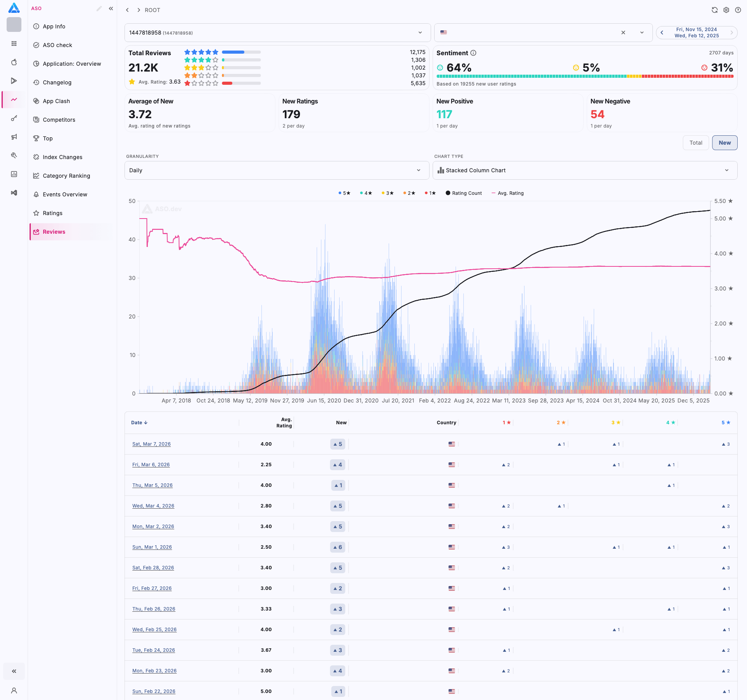Viewport: 747px width, 700px height.
Task: Open the Chart Type dropdown
Action: 585,170
